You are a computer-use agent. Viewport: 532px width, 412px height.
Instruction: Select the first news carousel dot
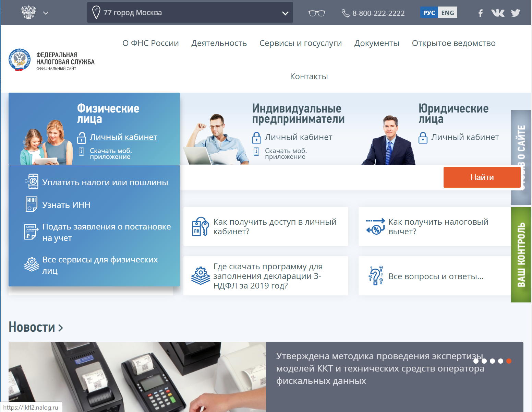476,361
